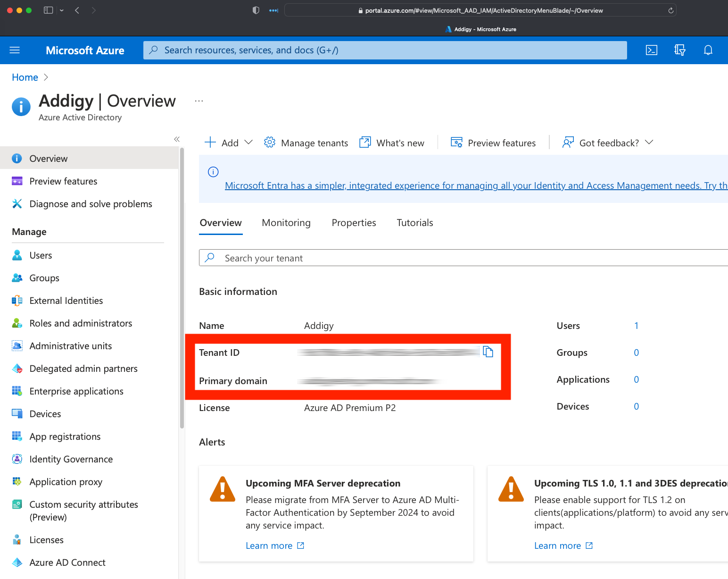Click the Groups icon in the sidebar
This screenshot has height=579, width=728.
[x=17, y=278]
